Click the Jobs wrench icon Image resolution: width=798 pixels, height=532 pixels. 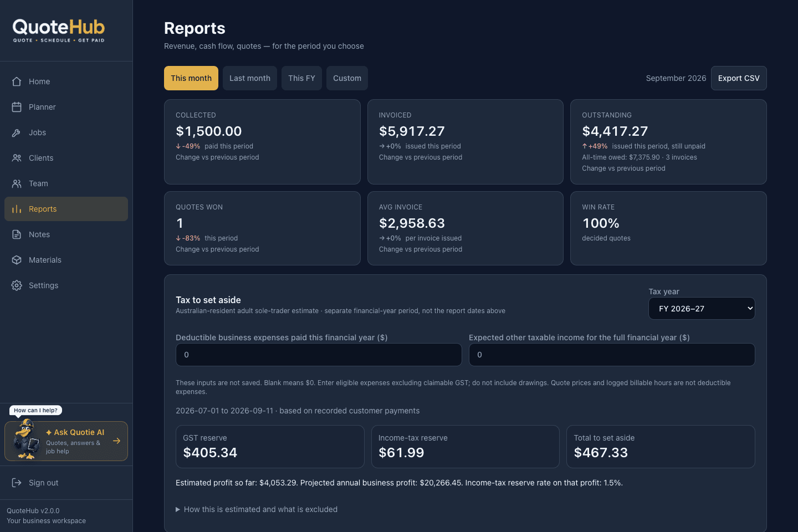(17, 132)
